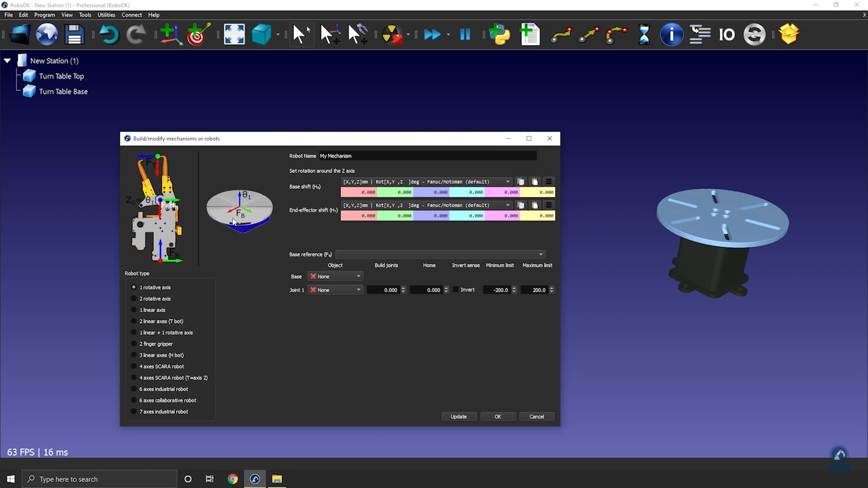This screenshot has width=868, height=488.
Task: Click the hourglass pause instruction icon
Action: [x=644, y=34]
